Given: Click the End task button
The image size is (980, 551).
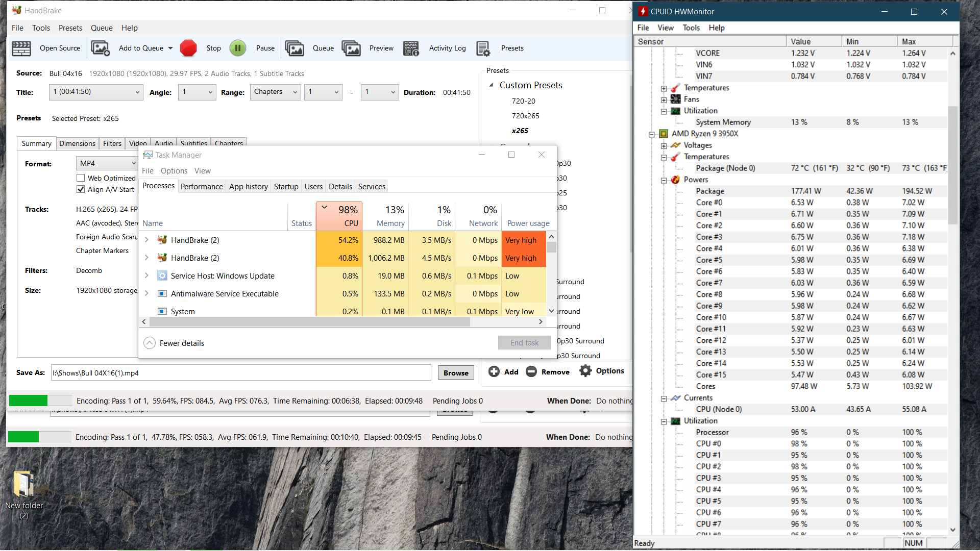Looking at the screenshot, I should pyautogui.click(x=524, y=343).
